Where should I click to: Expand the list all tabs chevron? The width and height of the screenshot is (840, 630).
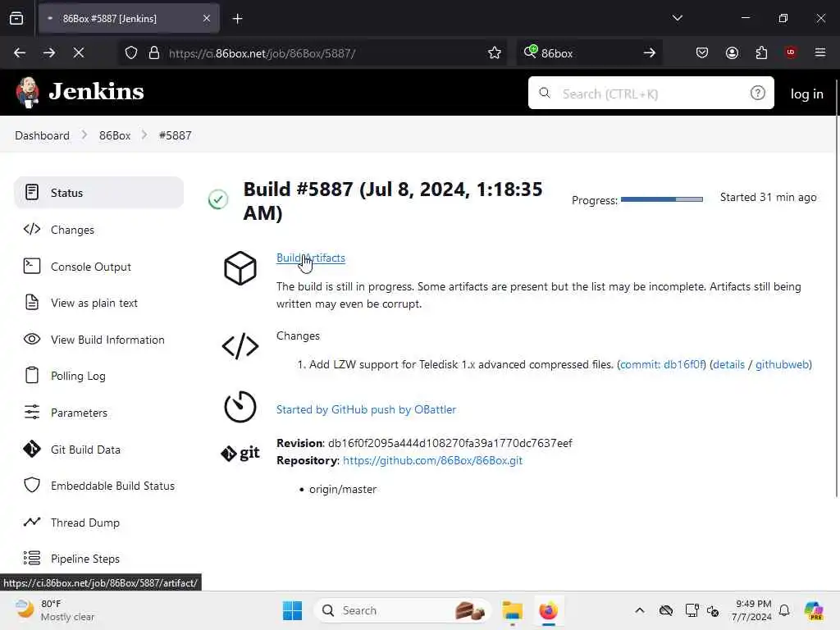677,18
